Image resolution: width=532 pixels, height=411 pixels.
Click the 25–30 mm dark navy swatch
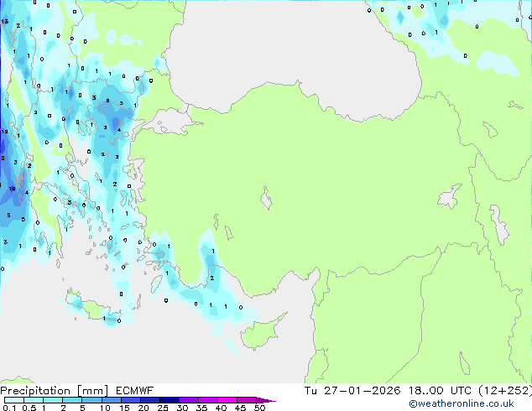[169, 400]
